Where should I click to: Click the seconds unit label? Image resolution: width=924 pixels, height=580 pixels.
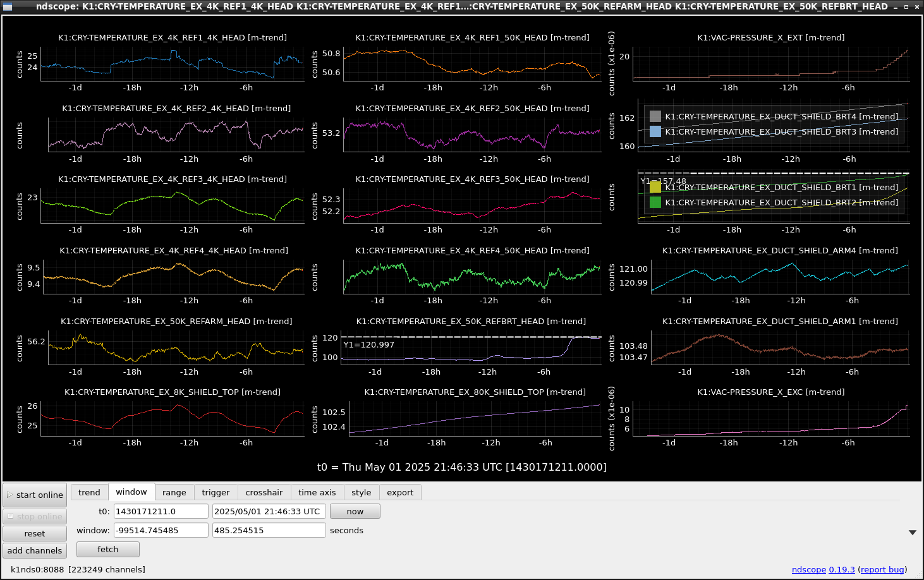346,530
